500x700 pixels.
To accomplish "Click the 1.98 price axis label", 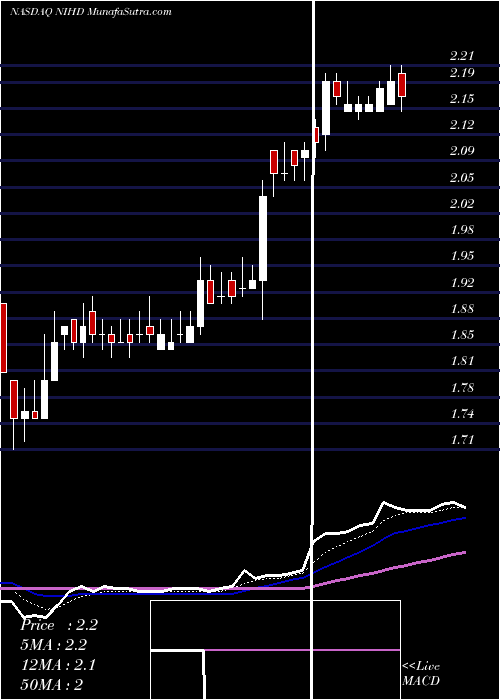I will [x=462, y=230].
